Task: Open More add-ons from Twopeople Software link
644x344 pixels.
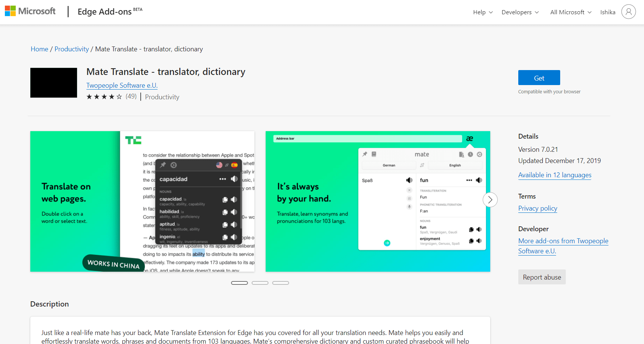Action: (x=563, y=246)
